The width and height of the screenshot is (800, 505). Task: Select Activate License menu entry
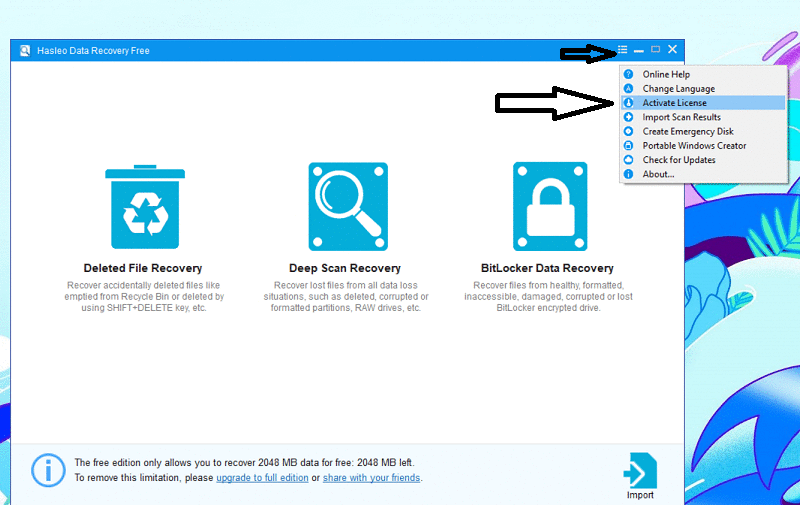[x=674, y=103]
